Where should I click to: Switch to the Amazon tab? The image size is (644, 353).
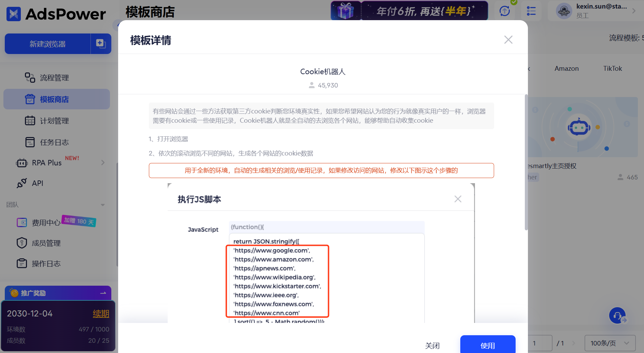click(566, 68)
